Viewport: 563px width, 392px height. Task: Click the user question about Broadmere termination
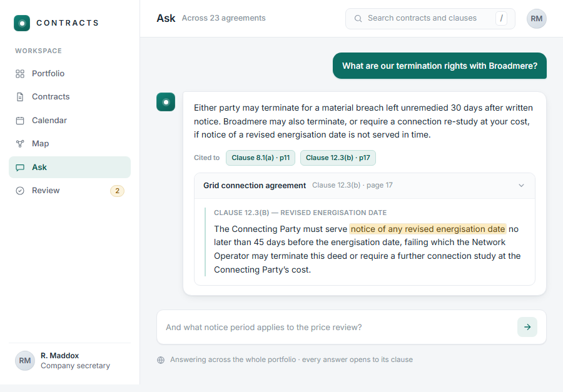pyautogui.click(x=440, y=66)
